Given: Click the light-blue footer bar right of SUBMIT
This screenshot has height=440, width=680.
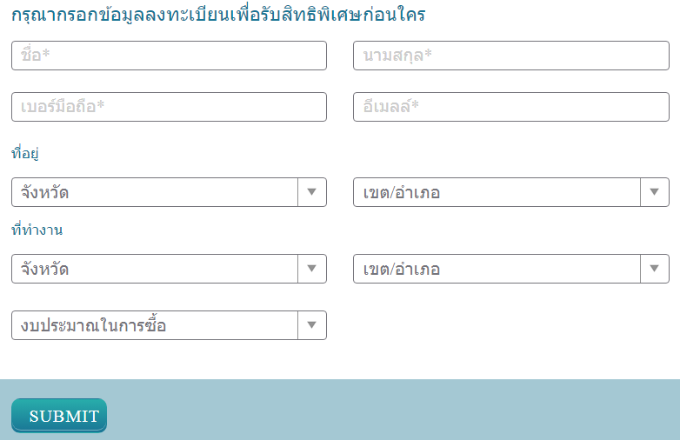Looking at the screenshot, I should 400,411.
